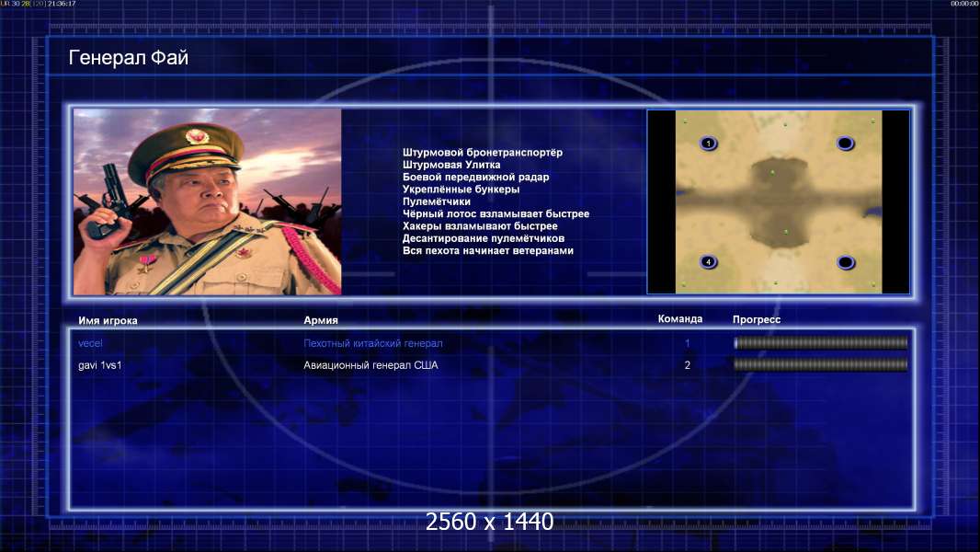Click start position marker 1 on the minimap
Image resolution: width=980 pixels, height=552 pixels.
(x=708, y=144)
